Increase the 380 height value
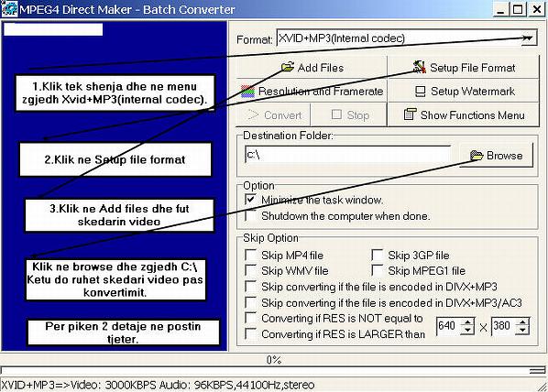 click(522, 322)
